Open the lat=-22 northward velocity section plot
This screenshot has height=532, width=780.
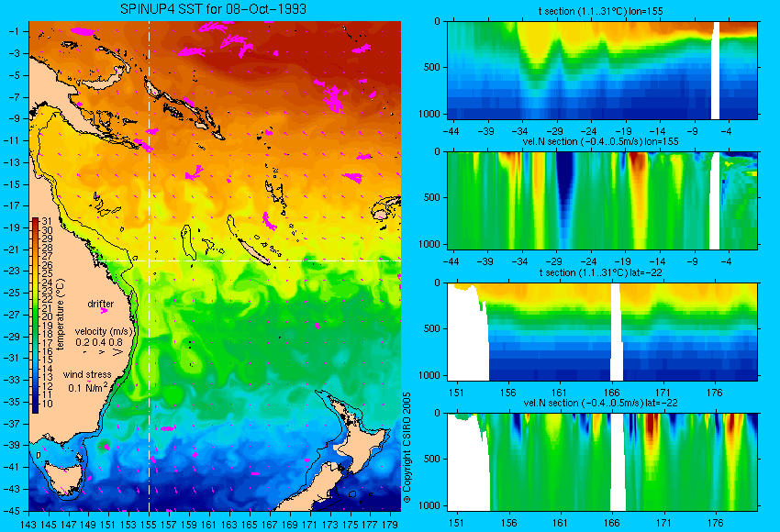[602, 462]
